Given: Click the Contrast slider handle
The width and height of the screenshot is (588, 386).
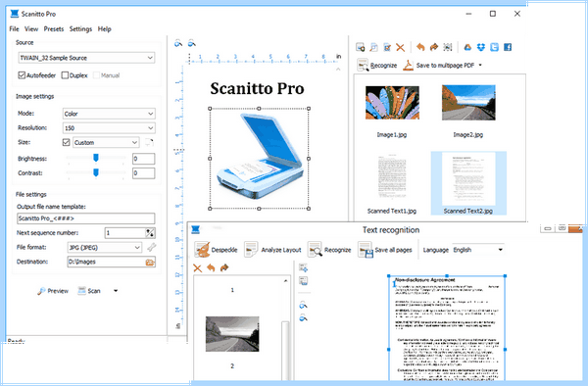Looking at the screenshot, I should click(x=96, y=172).
